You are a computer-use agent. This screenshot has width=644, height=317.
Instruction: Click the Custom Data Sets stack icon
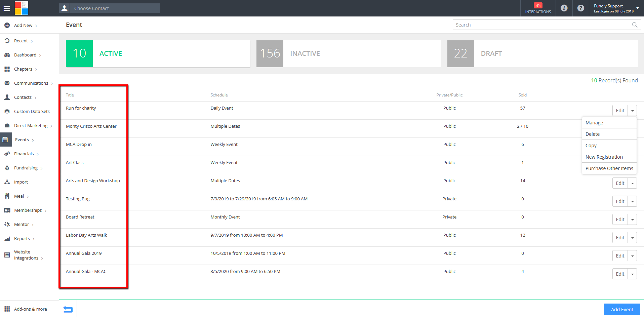point(7,111)
